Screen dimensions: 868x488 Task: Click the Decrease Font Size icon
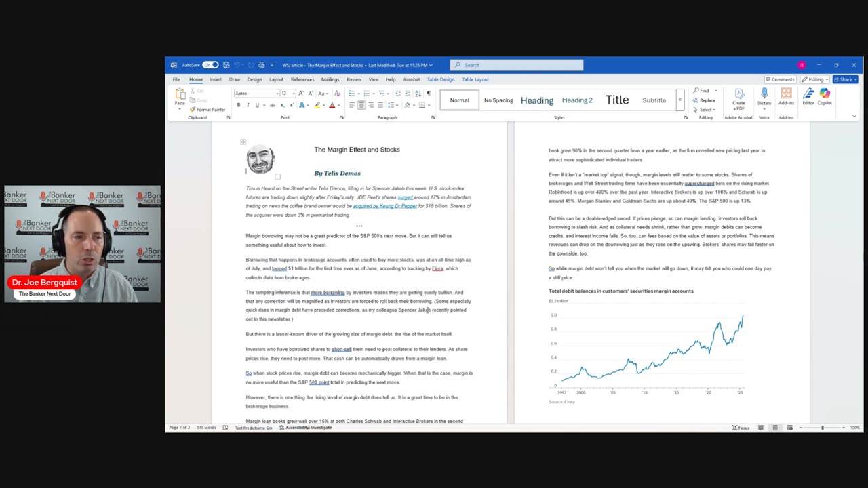tap(311, 94)
